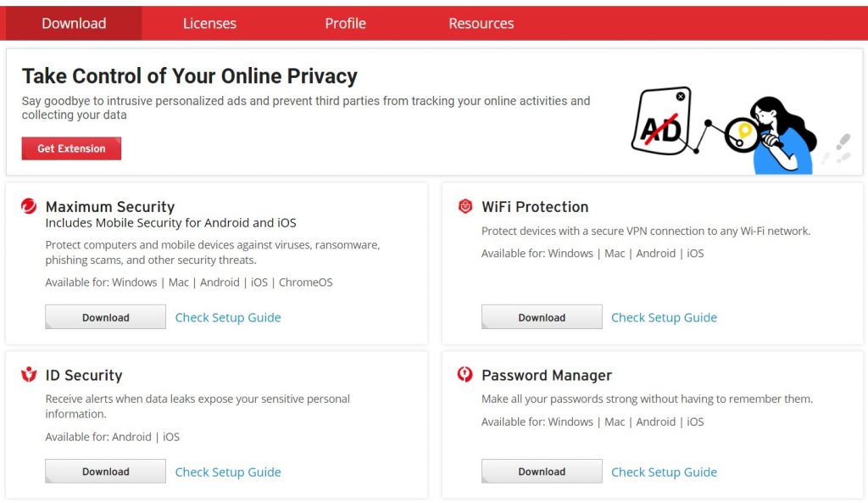Open Maximum Security's Check Setup Guide link
This screenshot has height=503, width=868.
coord(228,317)
